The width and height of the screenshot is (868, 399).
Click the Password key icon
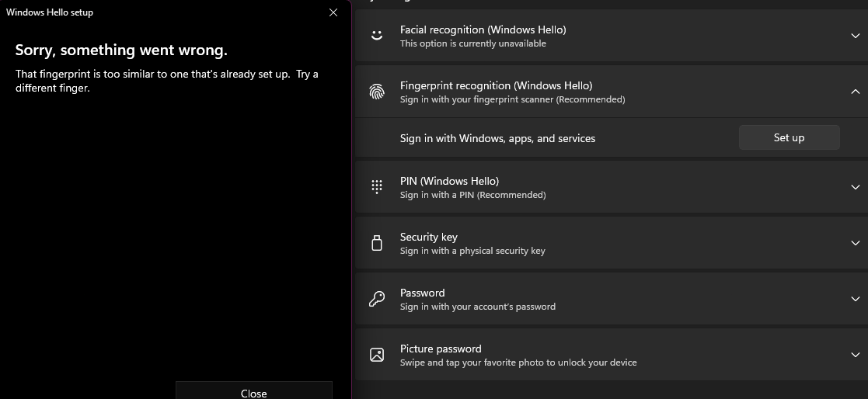(x=377, y=299)
